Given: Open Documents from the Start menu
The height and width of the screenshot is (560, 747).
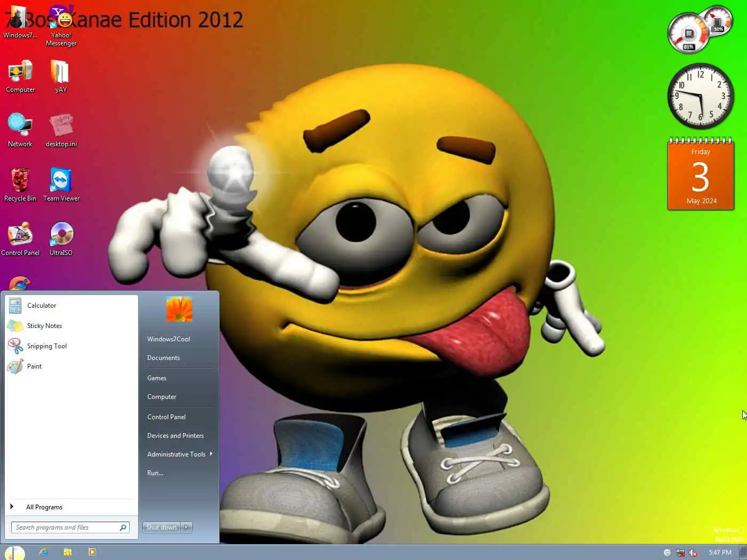Looking at the screenshot, I should click(163, 358).
